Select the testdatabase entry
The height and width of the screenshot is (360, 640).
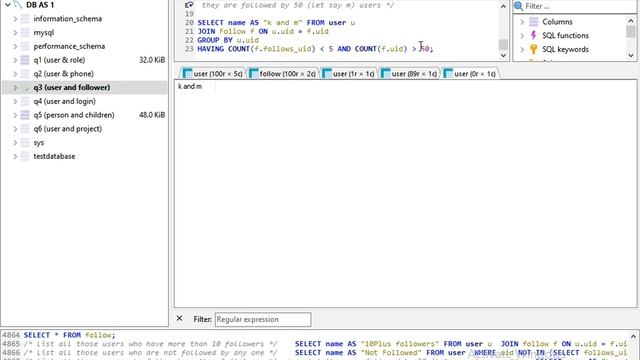tap(54, 156)
